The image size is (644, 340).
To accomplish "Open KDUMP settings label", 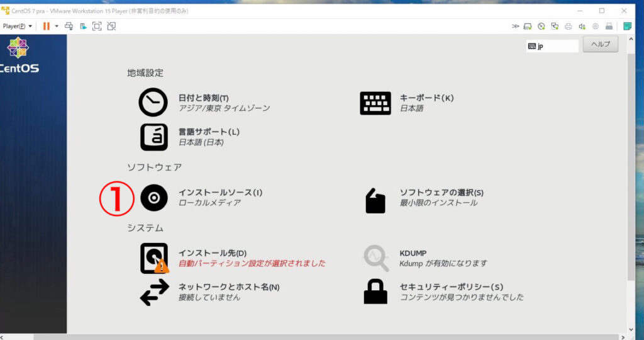I will 413,253.
